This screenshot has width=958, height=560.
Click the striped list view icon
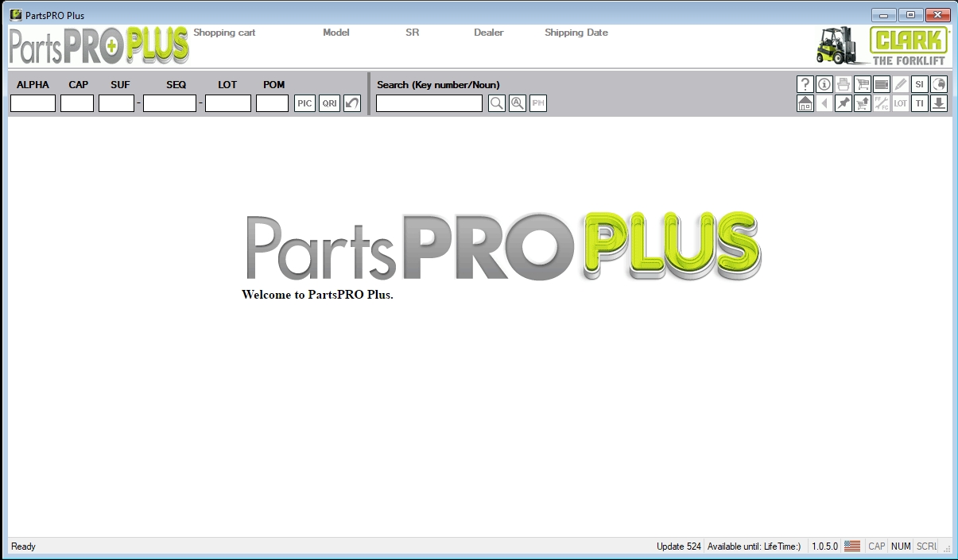pos(881,84)
